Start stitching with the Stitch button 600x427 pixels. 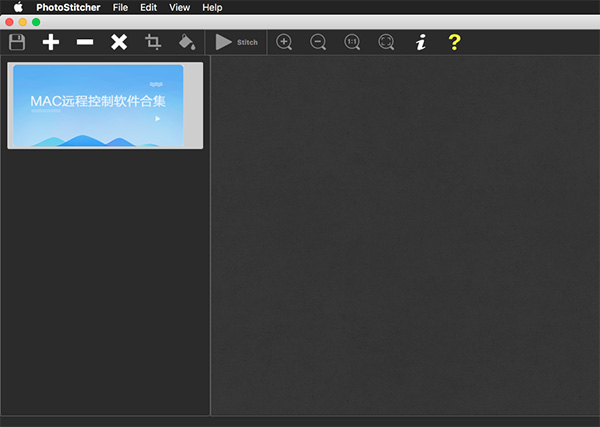[236, 42]
